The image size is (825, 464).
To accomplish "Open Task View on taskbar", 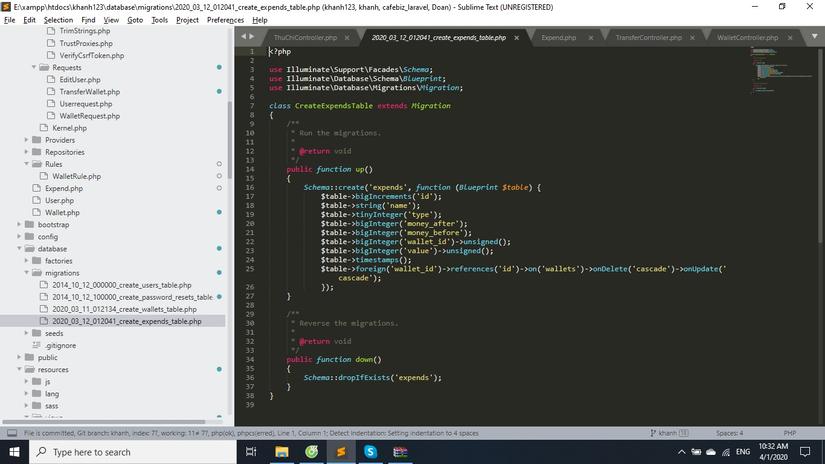I will coord(251,452).
